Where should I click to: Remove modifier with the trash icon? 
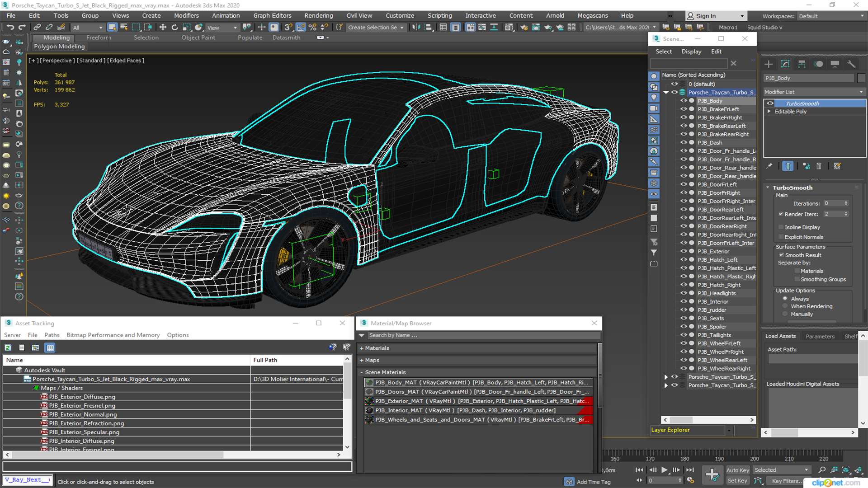[819, 166]
